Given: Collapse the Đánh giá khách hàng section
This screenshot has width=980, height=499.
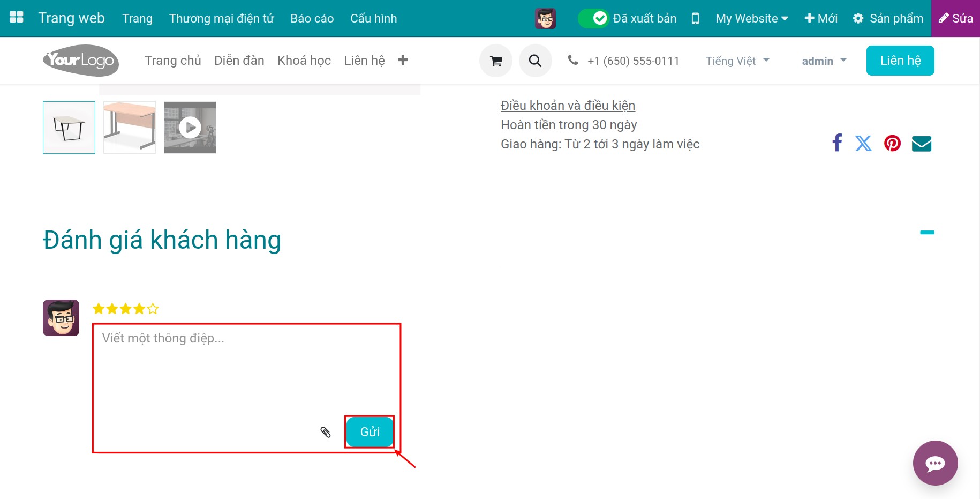Looking at the screenshot, I should coord(927,232).
